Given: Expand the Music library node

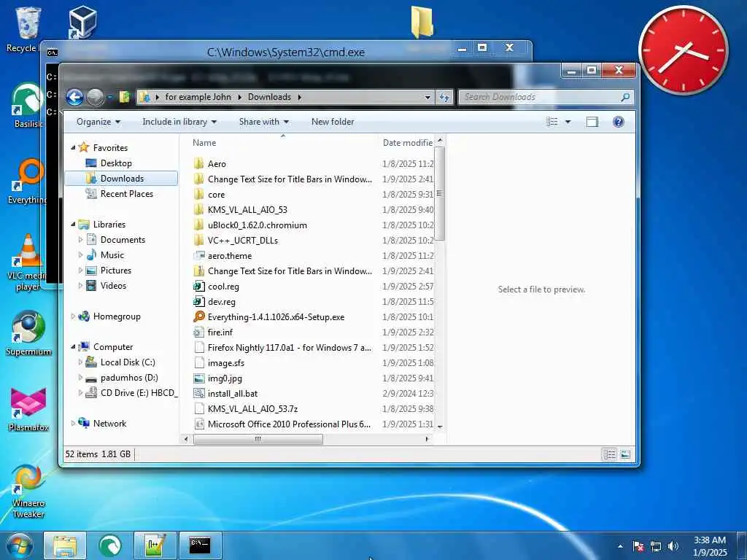Looking at the screenshot, I should tap(80, 254).
